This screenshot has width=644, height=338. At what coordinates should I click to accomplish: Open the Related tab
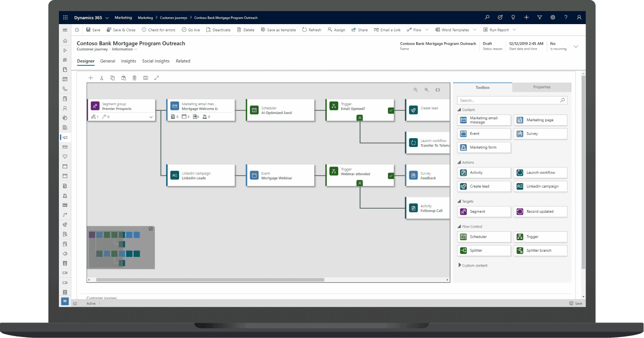pos(183,61)
